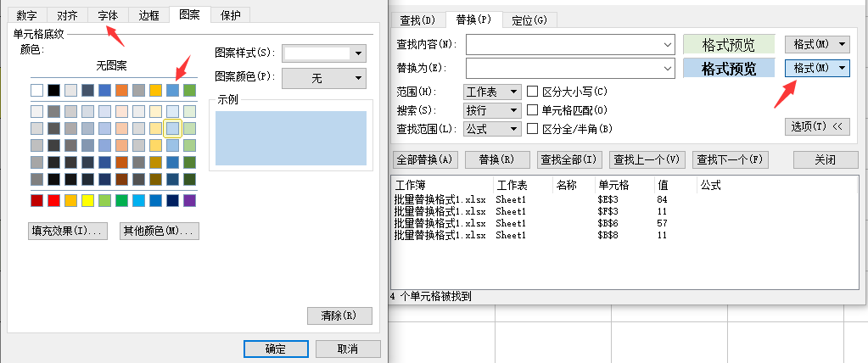Click the 替换(R) button

click(497, 160)
